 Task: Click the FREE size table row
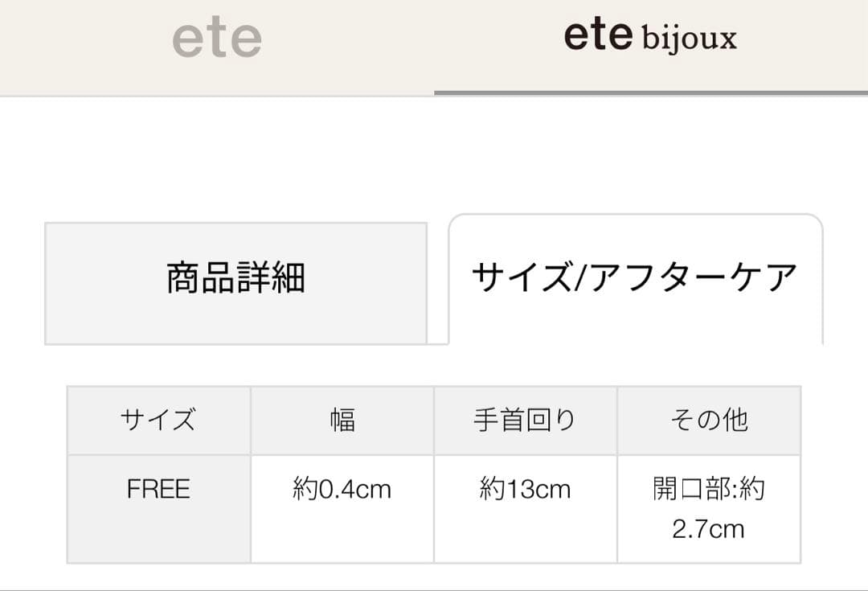(x=434, y=507)
